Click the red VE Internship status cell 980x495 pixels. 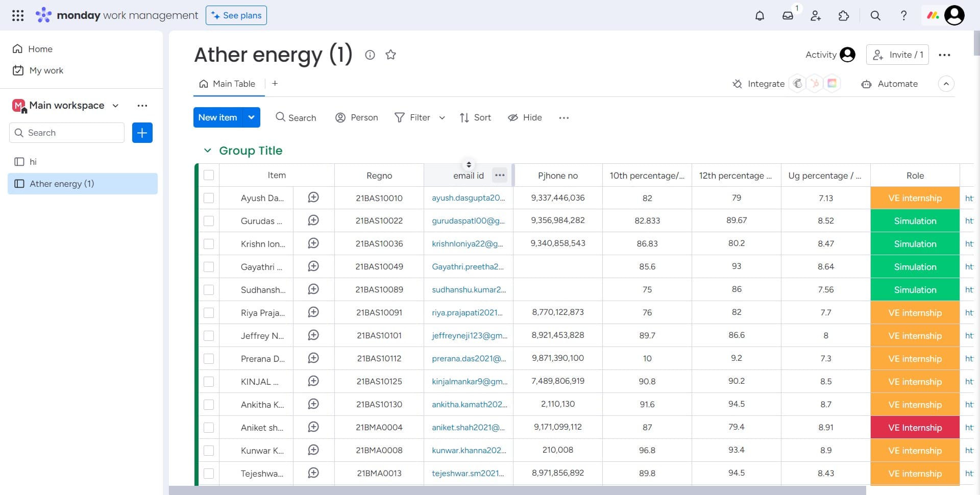[x=915, y=428]
